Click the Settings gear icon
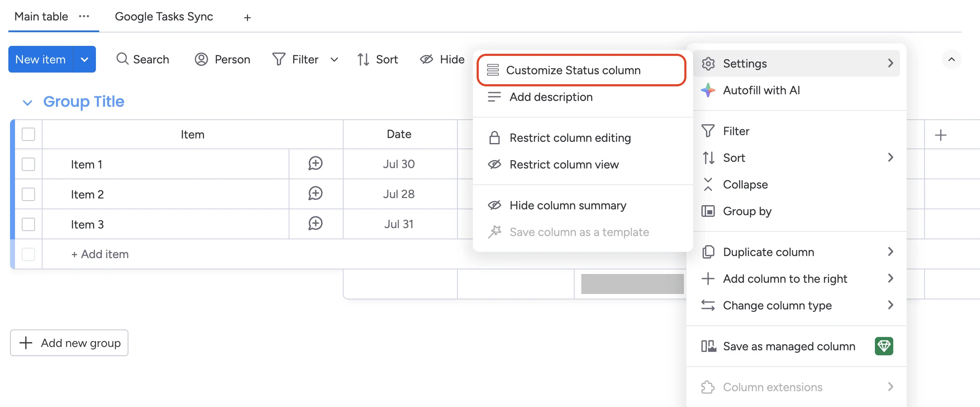The image size is (980, 407). tap(708, 63)
